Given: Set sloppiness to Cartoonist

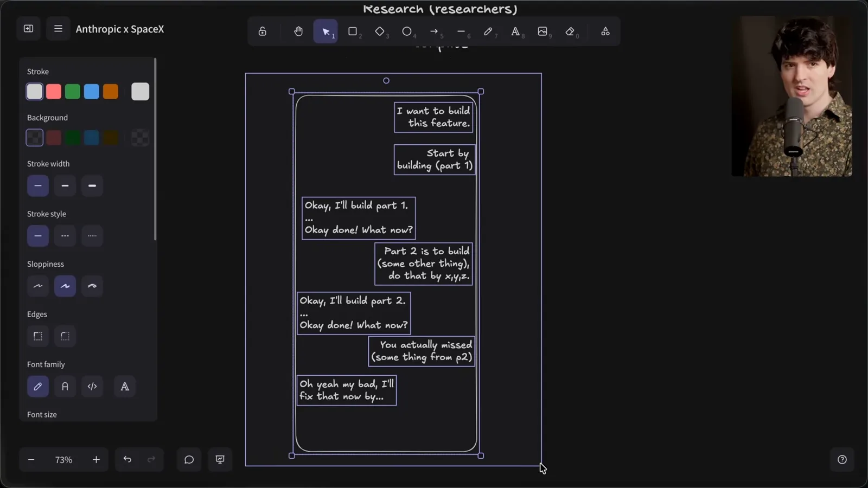Looking at the screenshot, I should [92, 286].
